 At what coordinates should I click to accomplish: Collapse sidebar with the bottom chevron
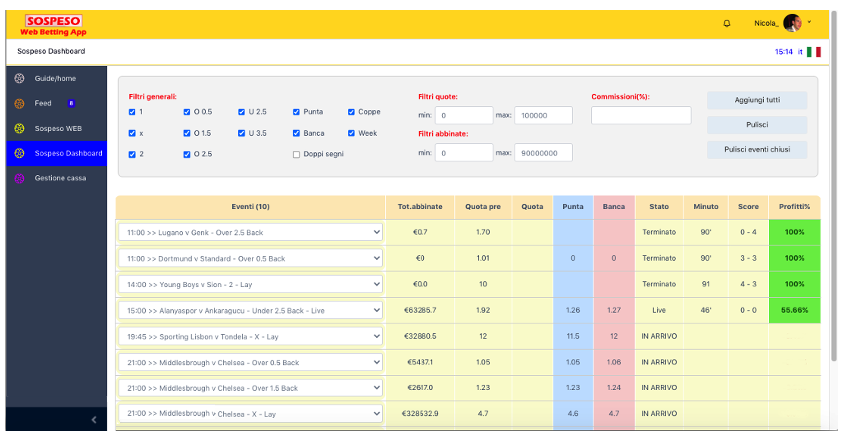coord(94,419)
